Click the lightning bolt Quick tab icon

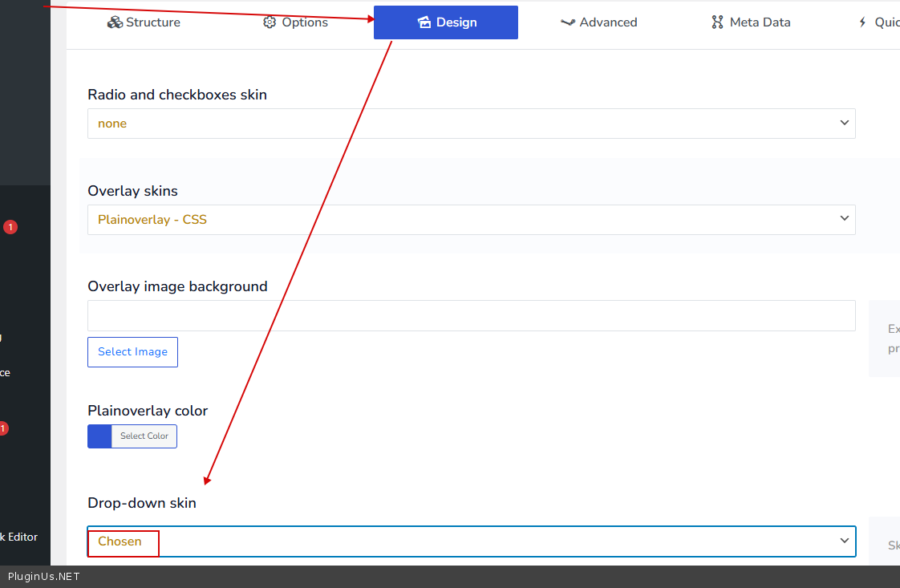(862, 22)
